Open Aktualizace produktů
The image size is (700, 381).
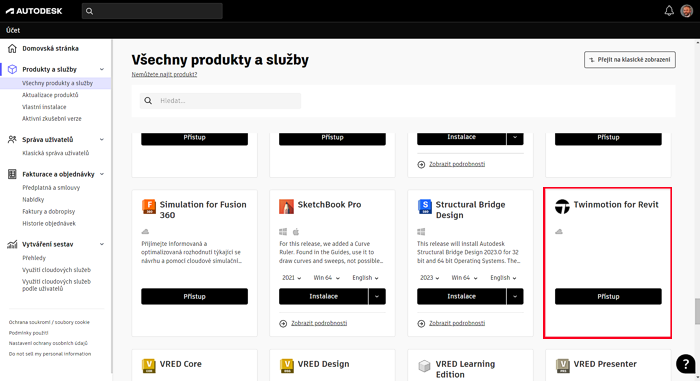pos(50,95)
